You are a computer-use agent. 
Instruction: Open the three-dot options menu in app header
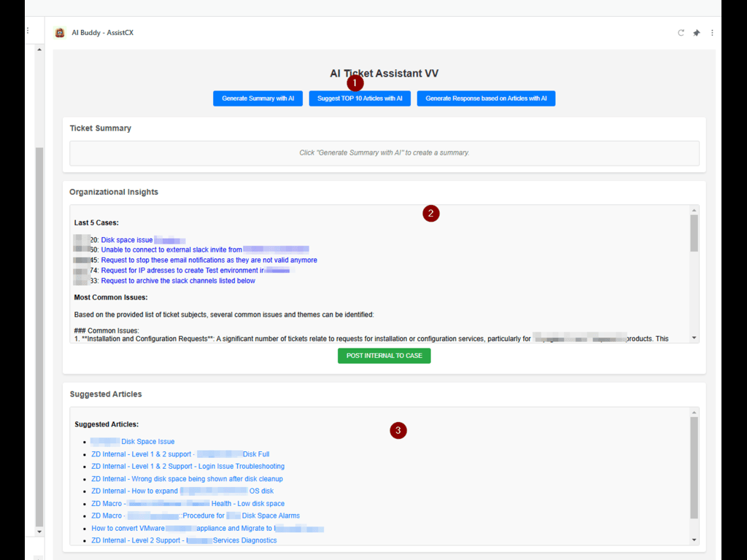coord(712,33)
